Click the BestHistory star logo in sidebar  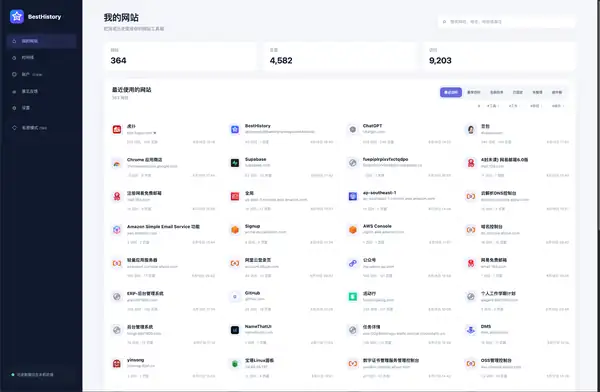[17, 16]
